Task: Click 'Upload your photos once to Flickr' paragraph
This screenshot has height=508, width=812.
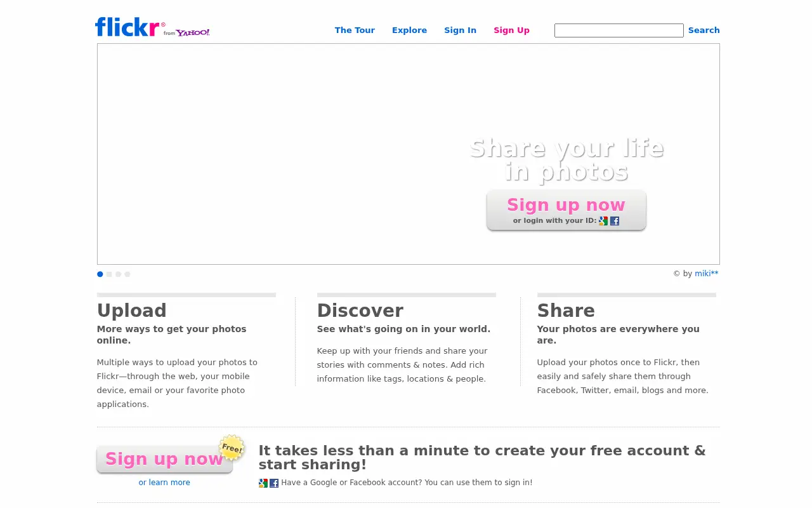Action: coord(622,377)
